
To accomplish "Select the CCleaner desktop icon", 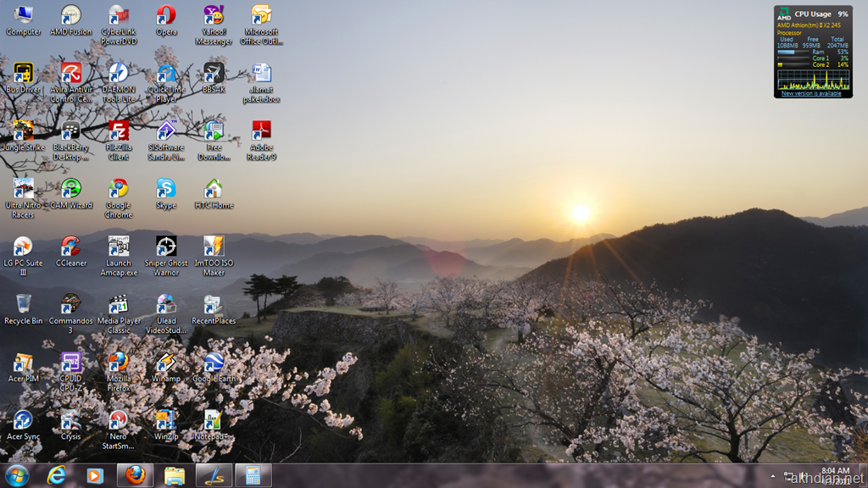I will tap(71, 247).
